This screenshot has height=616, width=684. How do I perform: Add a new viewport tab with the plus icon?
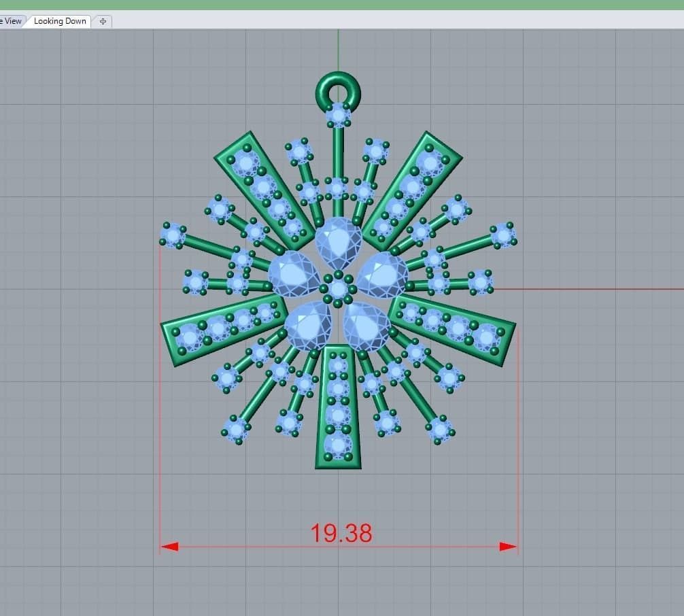click(x=103, y=21)
